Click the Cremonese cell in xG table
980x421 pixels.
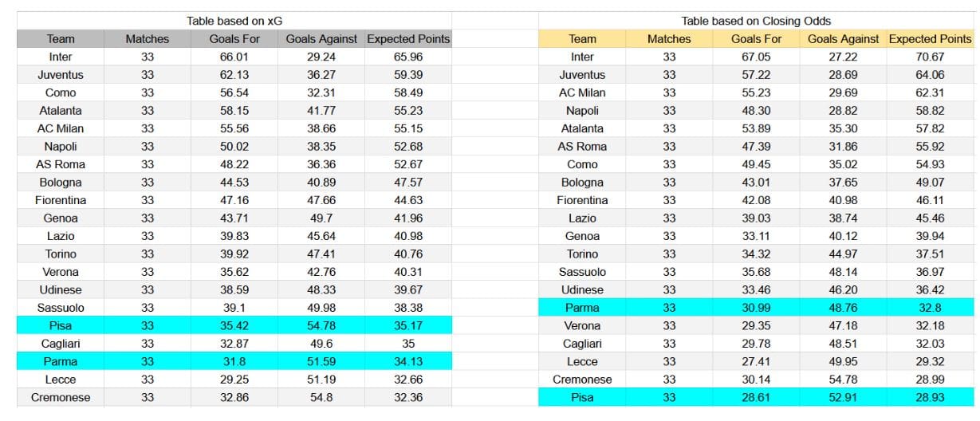click(61, 397)
